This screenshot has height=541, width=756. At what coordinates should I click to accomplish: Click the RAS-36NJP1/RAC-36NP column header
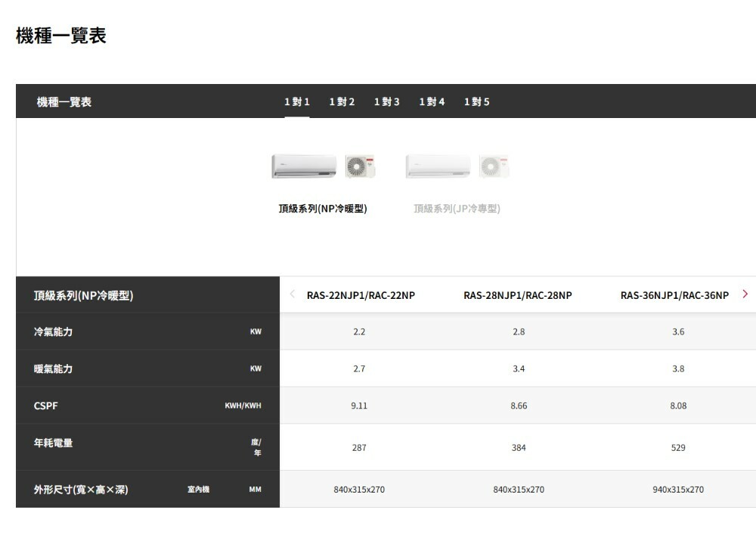pos(674,295)
